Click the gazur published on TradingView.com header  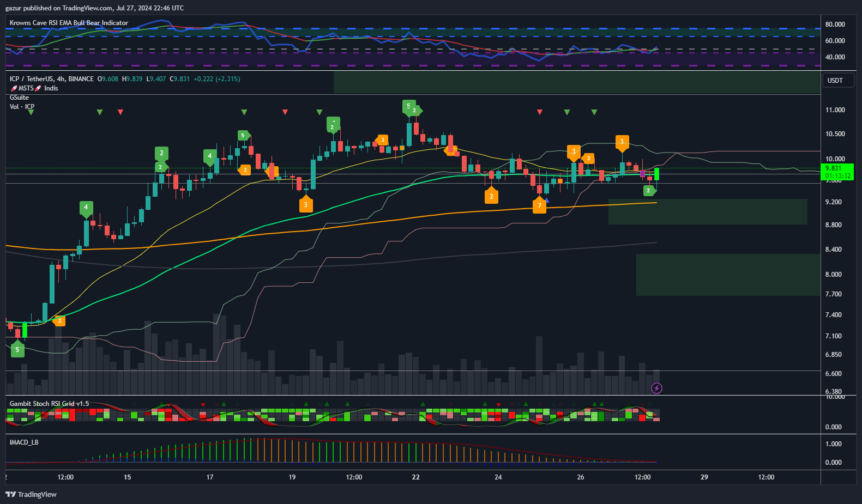pos(94,8)
